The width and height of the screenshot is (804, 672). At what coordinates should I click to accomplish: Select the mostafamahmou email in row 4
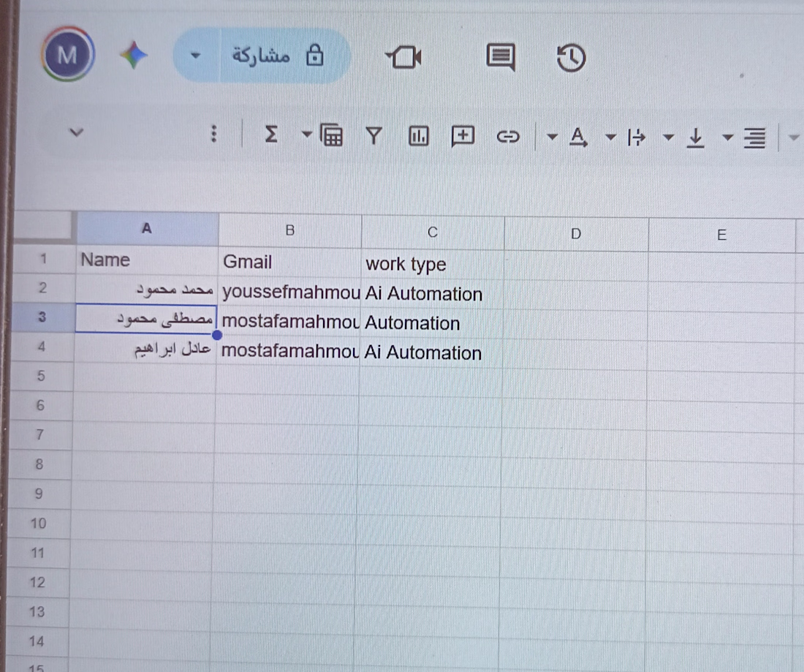(288, 350)
